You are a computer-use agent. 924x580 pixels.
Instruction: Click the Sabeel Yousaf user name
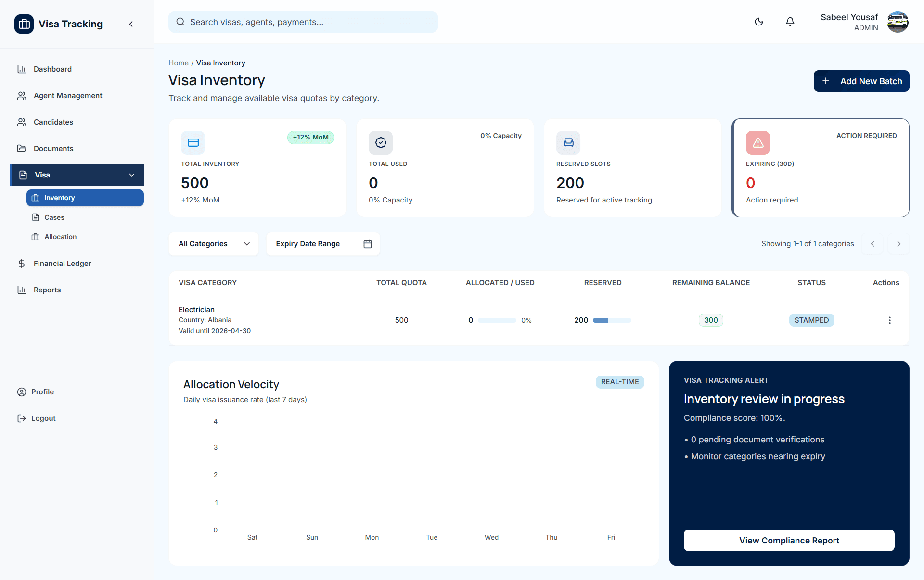coord(849,17)
